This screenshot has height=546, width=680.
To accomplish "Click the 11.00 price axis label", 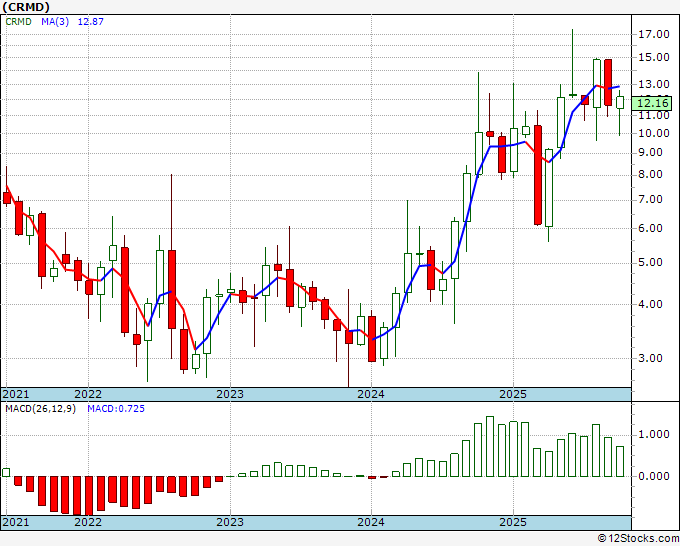I will tap(654, 115).
